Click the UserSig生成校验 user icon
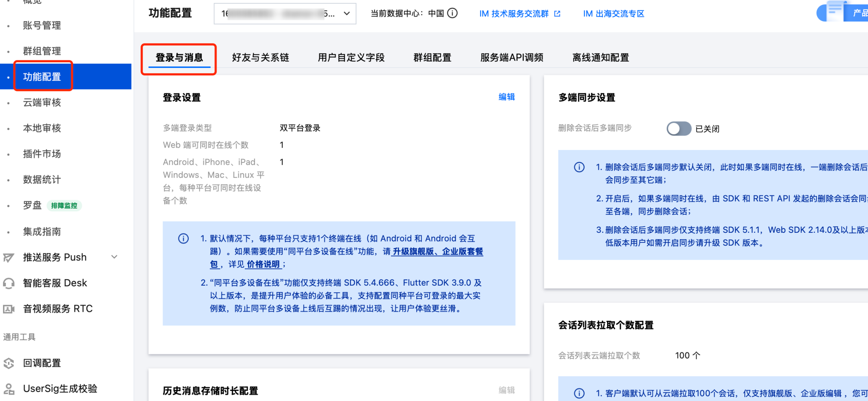Screen dimensions: 868x401 tap(8, 389)
